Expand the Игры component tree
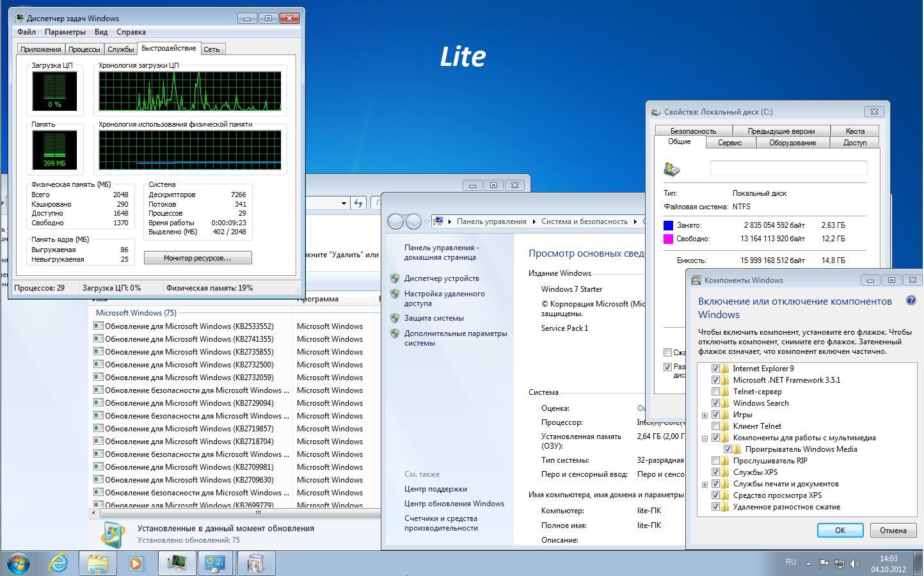 (705, 415)
